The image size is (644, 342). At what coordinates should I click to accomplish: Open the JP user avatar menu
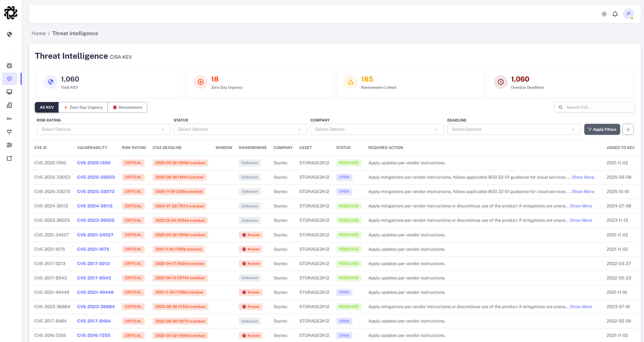click(628, 14)
